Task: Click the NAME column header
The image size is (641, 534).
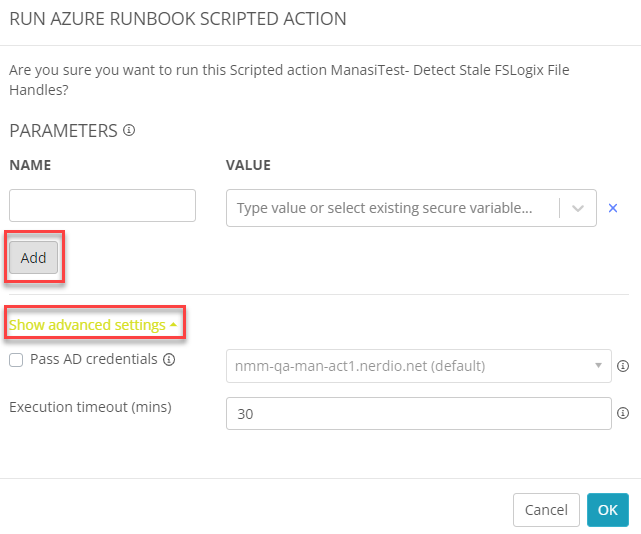Action: coord(30,165)
